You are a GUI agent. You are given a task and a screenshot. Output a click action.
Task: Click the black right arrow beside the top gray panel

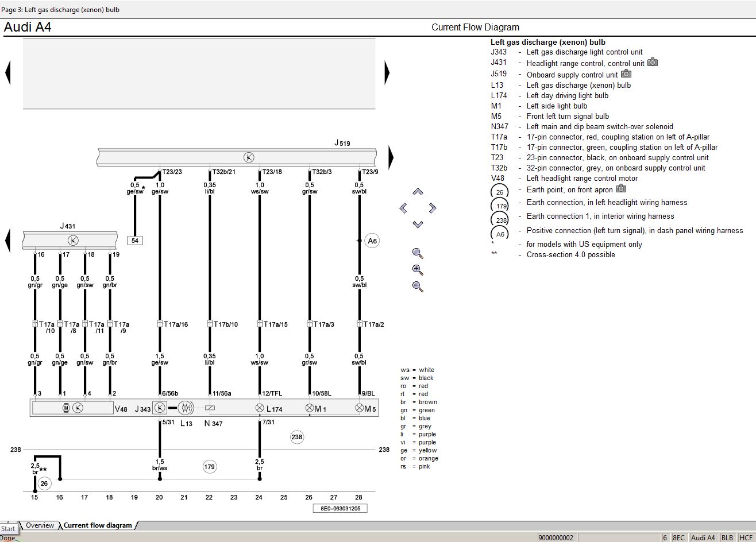tap(387, 73)
